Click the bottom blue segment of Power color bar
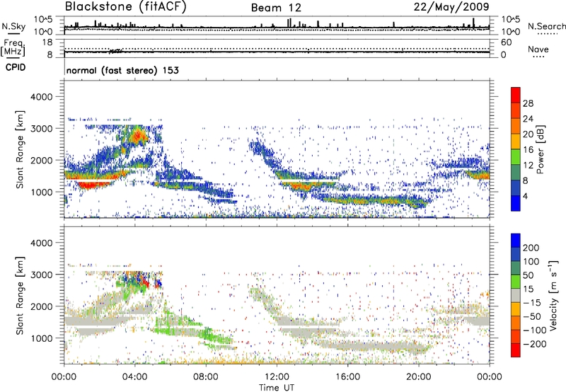Image resolution: width=566 pixels, height=392 pixels. [x=516, y=203]
